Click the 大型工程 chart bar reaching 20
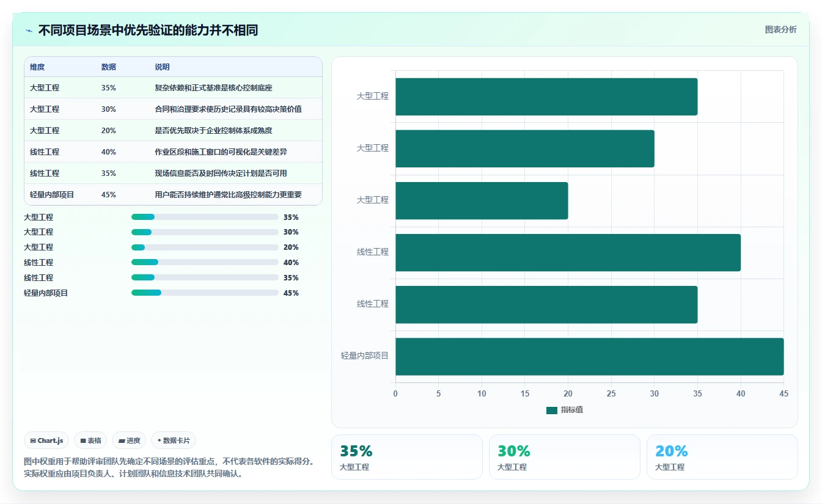 (x=482, y=200)
